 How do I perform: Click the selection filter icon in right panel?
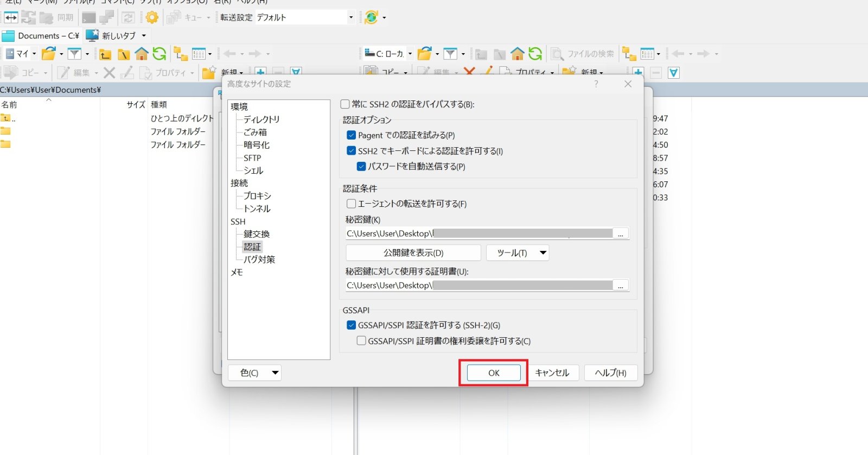(x=674, y=72)
